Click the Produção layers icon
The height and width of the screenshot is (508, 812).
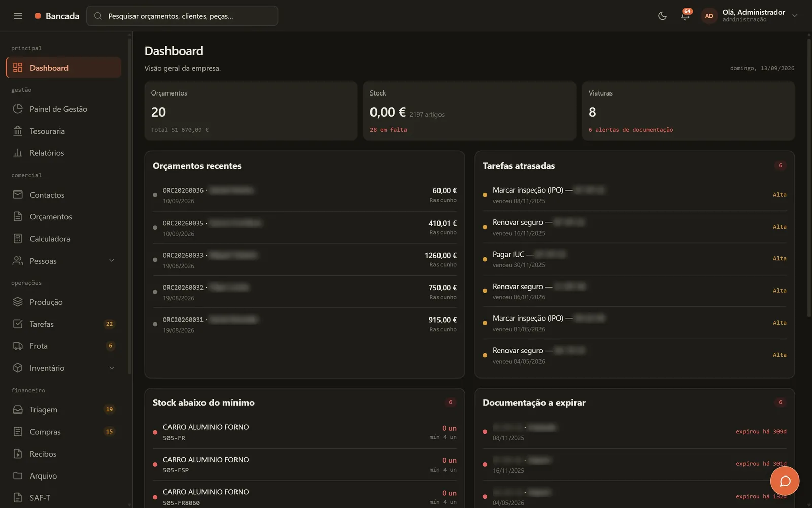tap(18, 302)
